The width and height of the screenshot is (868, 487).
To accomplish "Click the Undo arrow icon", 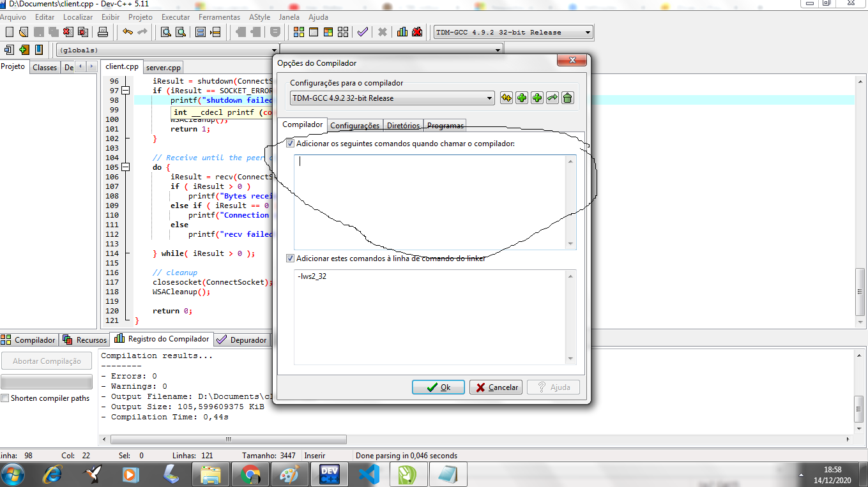I will (128, 32).
